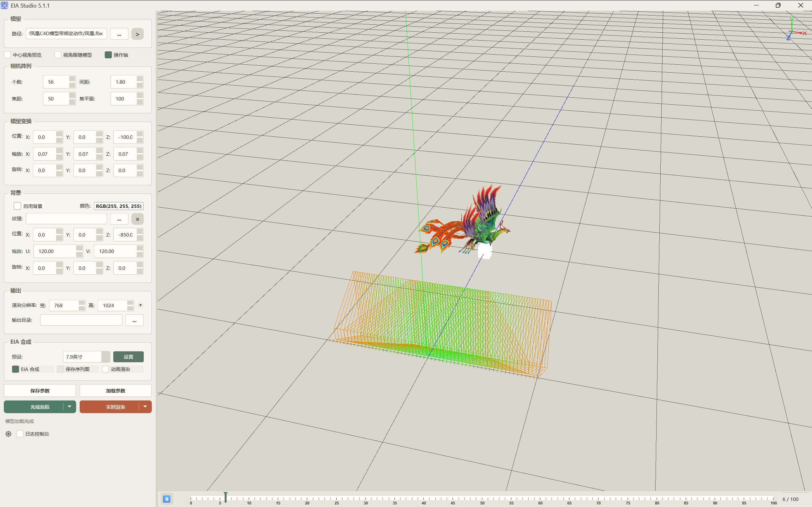Browse for the output directory
812x507 pixels.
tap(134, 320)
